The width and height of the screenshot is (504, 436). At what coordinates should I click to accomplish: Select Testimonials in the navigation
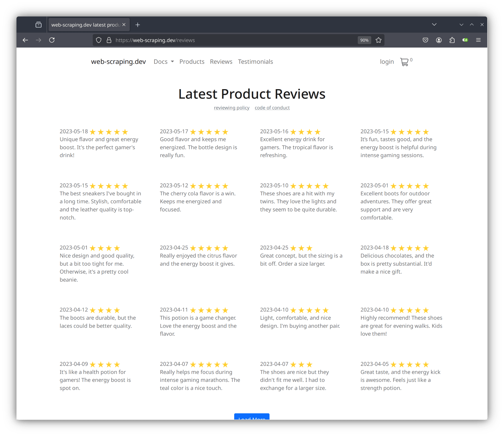255,61
